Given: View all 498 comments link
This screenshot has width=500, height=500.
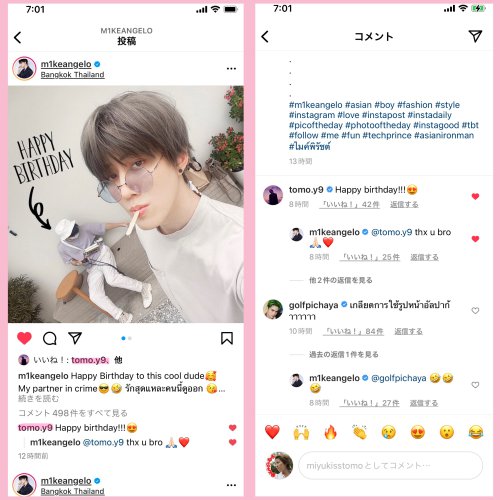Looking at the screenshot, I should pos(73,413).
